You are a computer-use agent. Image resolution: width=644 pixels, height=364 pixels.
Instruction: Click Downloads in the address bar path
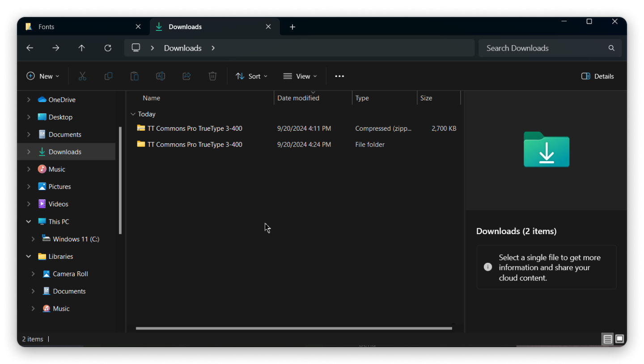(x=182, y=48)
